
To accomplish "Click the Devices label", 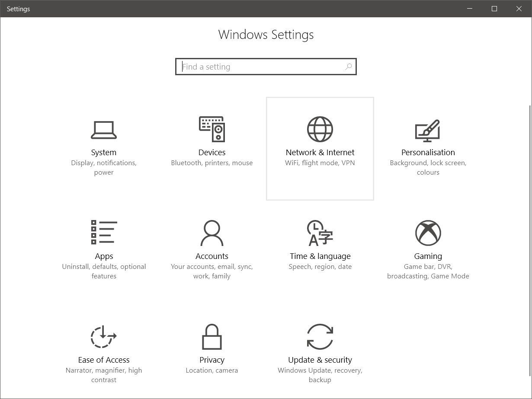I will click(x=212, y=153).
